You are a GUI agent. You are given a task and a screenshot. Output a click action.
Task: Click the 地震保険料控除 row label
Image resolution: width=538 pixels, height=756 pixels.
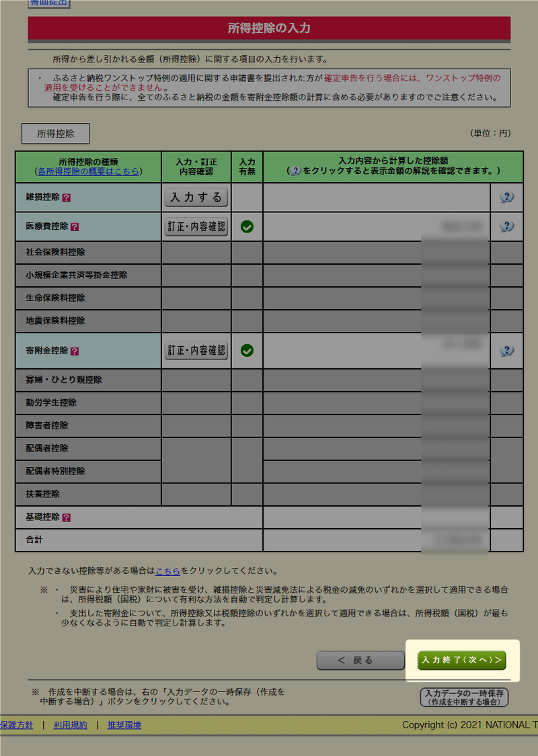tap(56, 321)
